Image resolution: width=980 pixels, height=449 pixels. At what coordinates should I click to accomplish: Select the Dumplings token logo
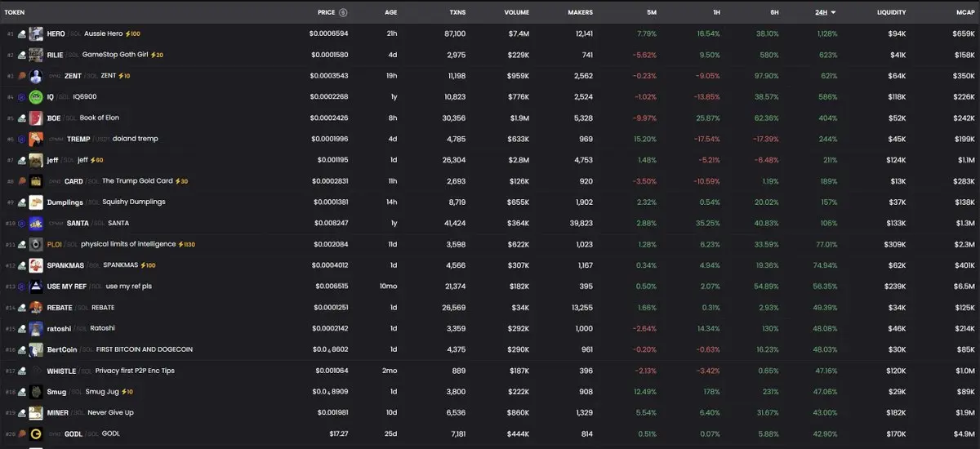36,202
